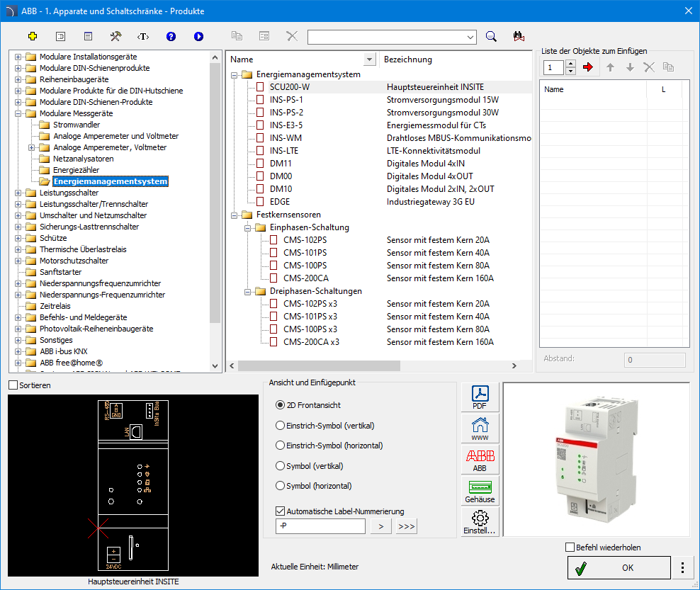The image size is (700, 590).
Task: Click the text label <T> icon
Action: (143, 37)
